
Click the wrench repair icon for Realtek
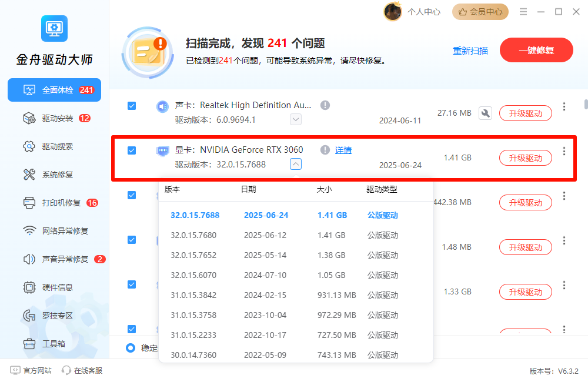pos(485,113)
